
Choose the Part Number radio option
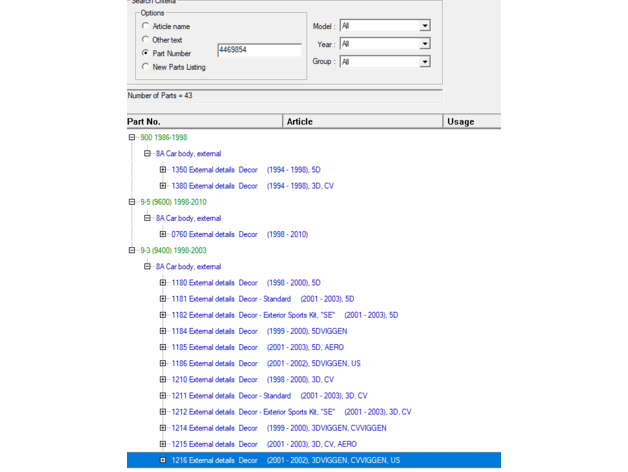coord(145,53)
